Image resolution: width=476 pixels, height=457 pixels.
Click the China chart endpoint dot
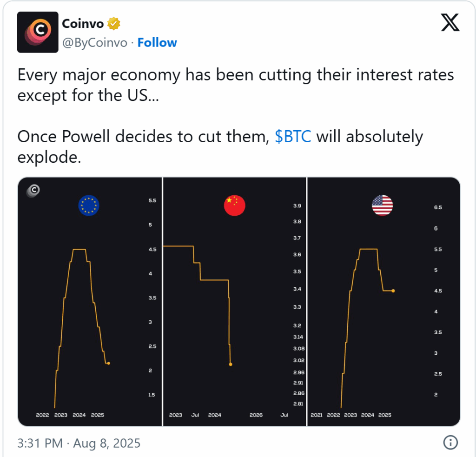point(231,364)
